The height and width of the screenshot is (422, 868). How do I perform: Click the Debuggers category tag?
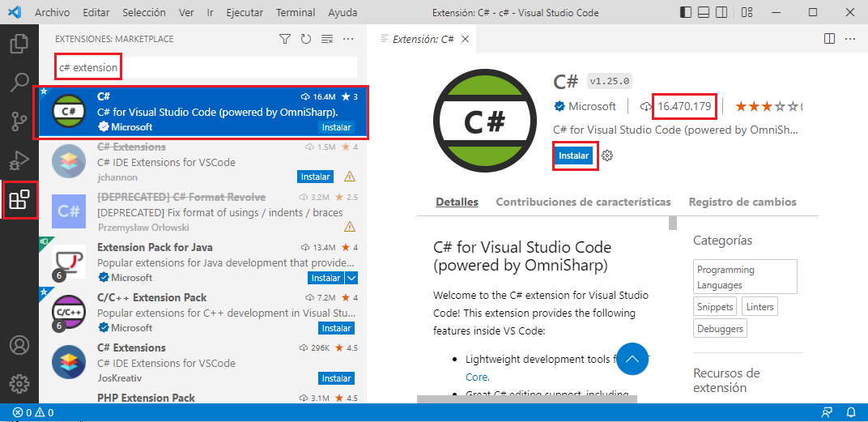pos(720,328)
